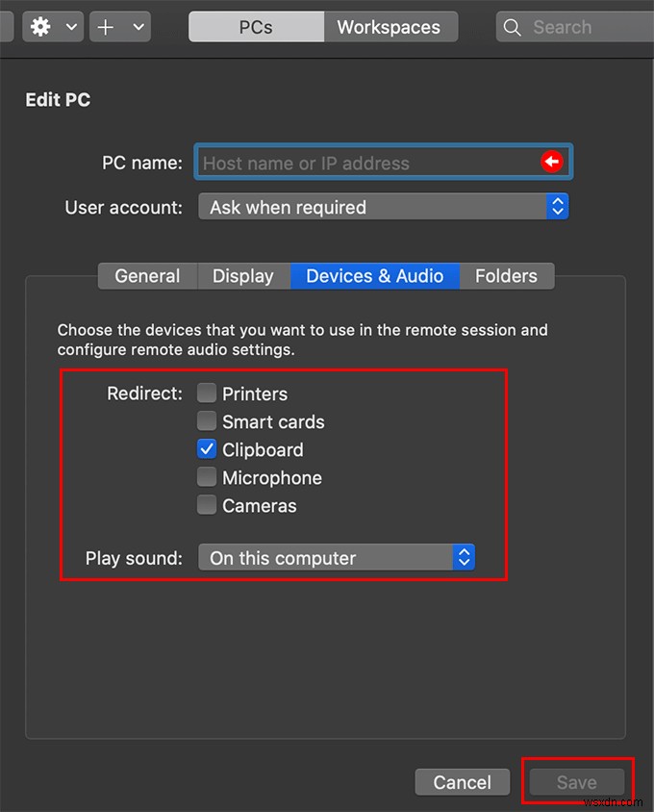
Task: Open the User account dropdown
Action: click(x=557, y=206)
